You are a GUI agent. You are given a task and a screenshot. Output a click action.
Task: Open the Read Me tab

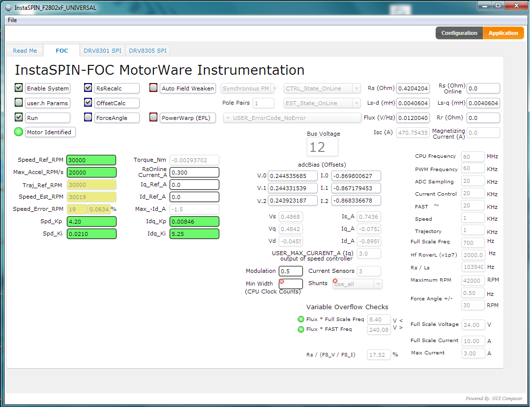pyautogui.click(x=24, y=50)
